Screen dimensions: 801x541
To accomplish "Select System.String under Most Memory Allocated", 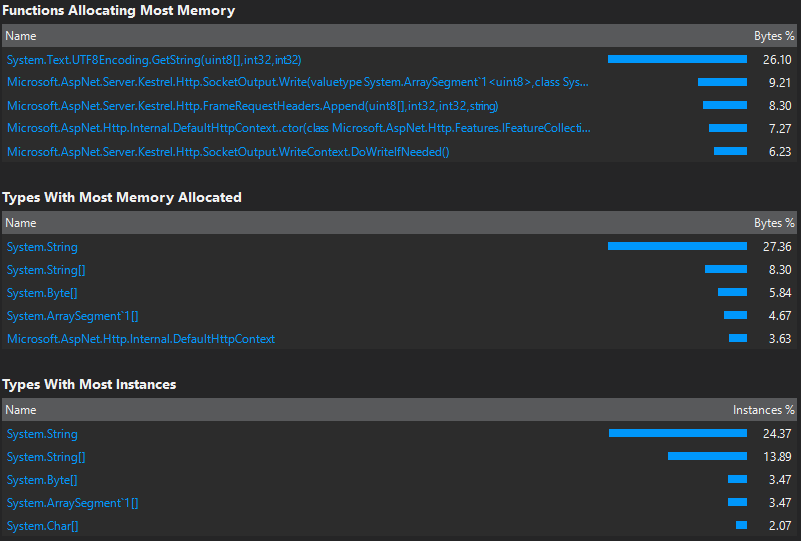I will (42, 247).
